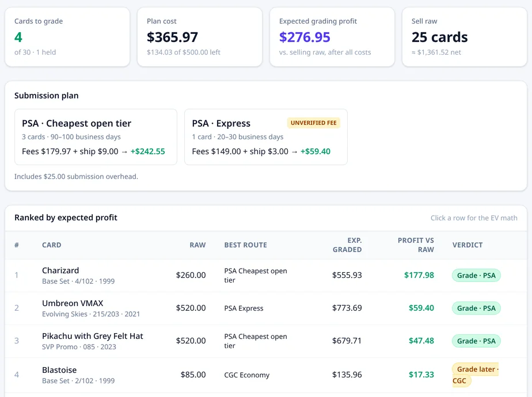532x397 pixels.
Task: Click '3 cards · 90–100 business days' text
Action: pos(71,136)
